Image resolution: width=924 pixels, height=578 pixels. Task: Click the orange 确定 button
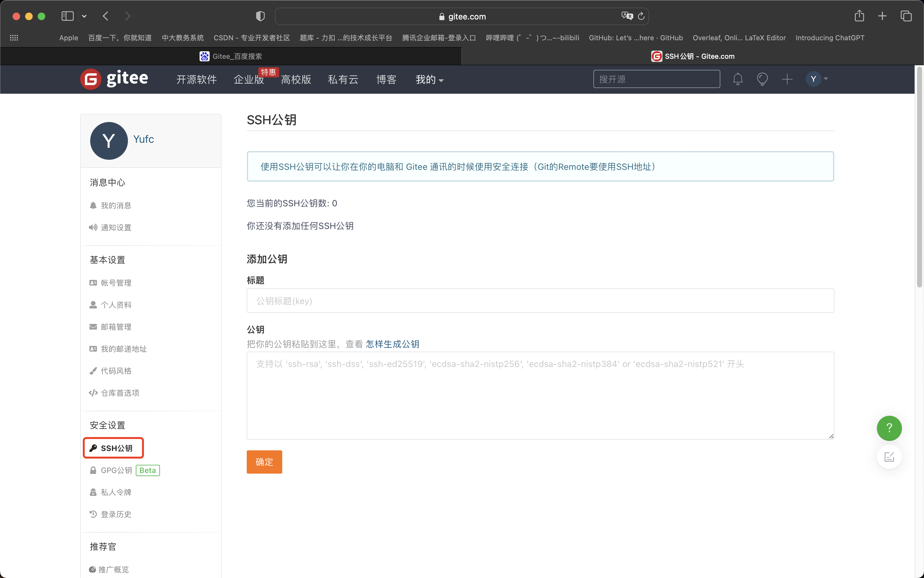pyautogui.click(x=264, y=462)
